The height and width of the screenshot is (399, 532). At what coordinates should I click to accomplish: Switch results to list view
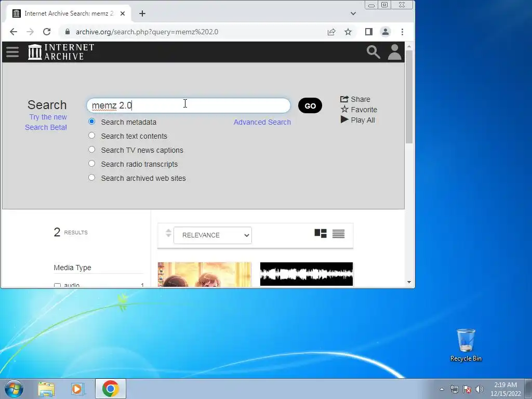(338, 234)
